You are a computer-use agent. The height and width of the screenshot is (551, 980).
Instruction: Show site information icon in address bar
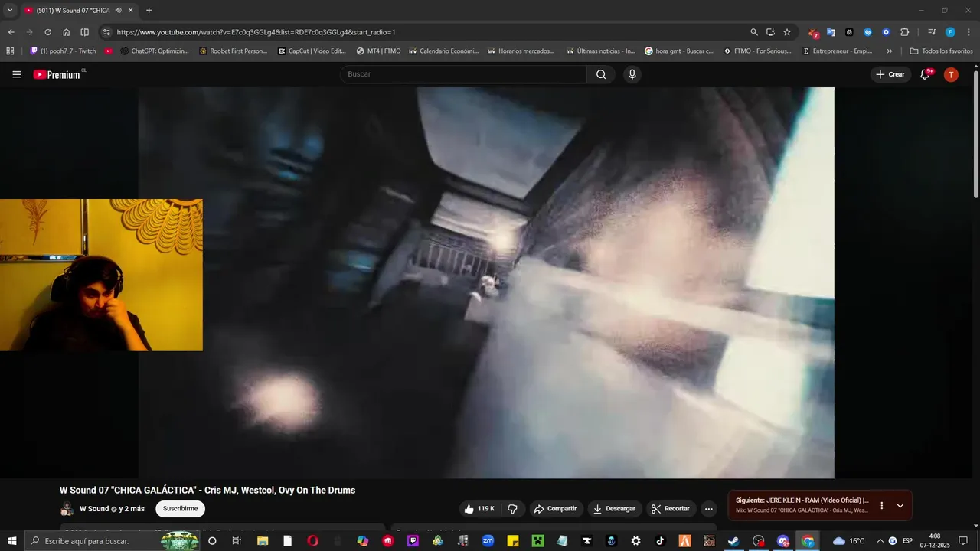click(x=106, y=32)
